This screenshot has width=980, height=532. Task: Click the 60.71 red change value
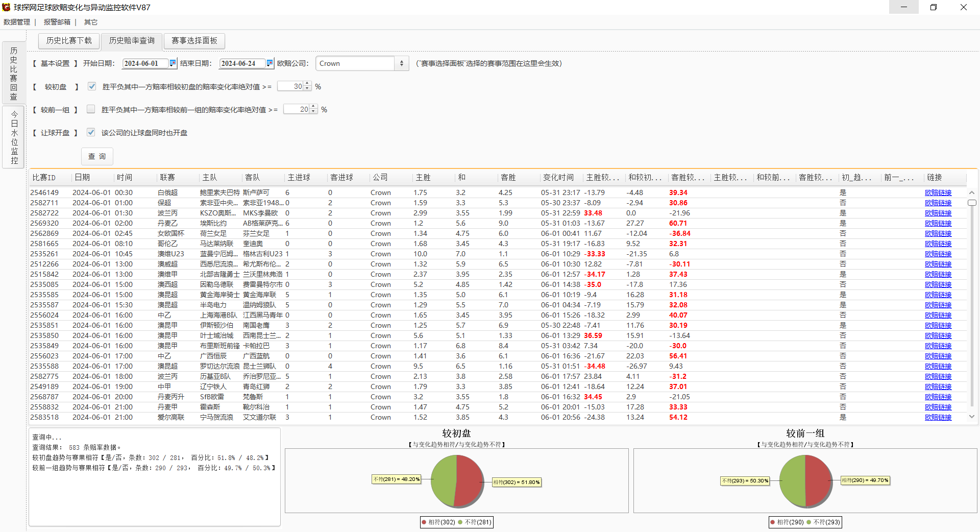[x=678, y=223]
